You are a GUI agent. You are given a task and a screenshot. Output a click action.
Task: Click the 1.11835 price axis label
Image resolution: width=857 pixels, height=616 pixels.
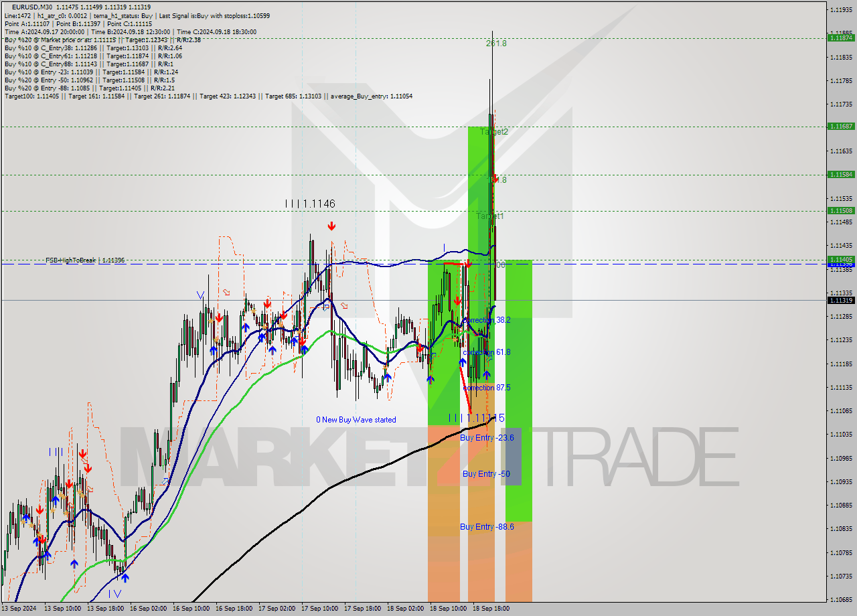[x=842, y=57]
